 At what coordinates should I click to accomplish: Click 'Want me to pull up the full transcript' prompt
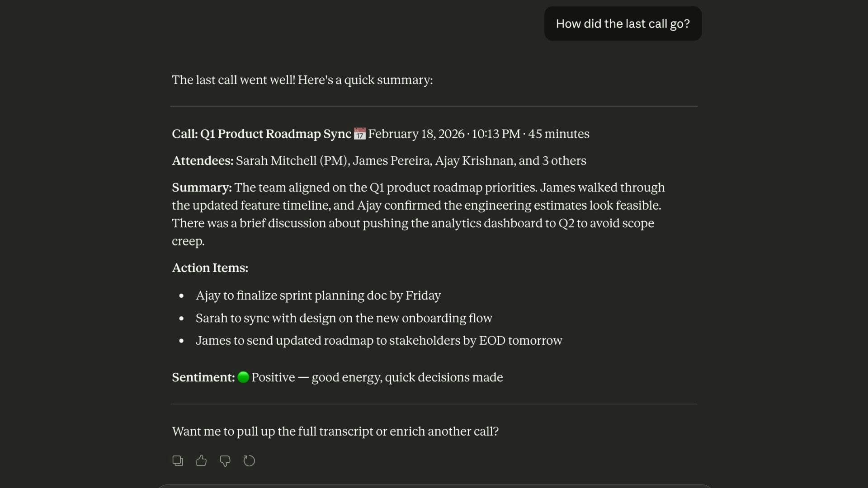coord(335,432)
